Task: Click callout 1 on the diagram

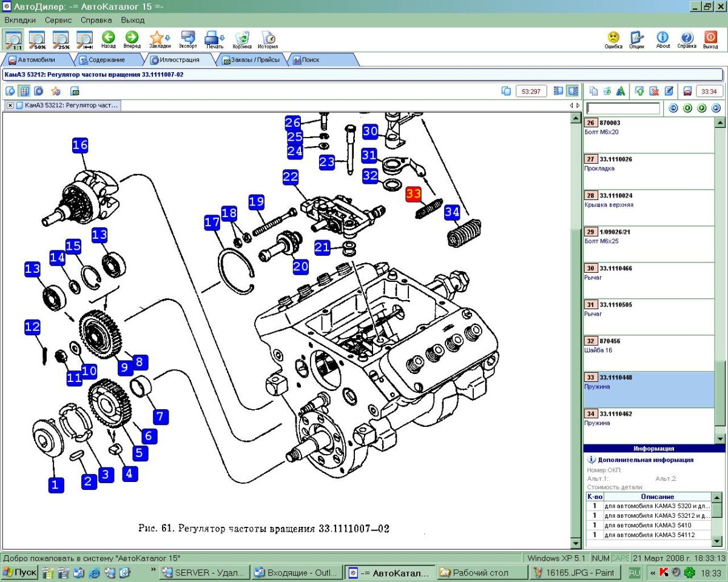Action: click(56, 484)
